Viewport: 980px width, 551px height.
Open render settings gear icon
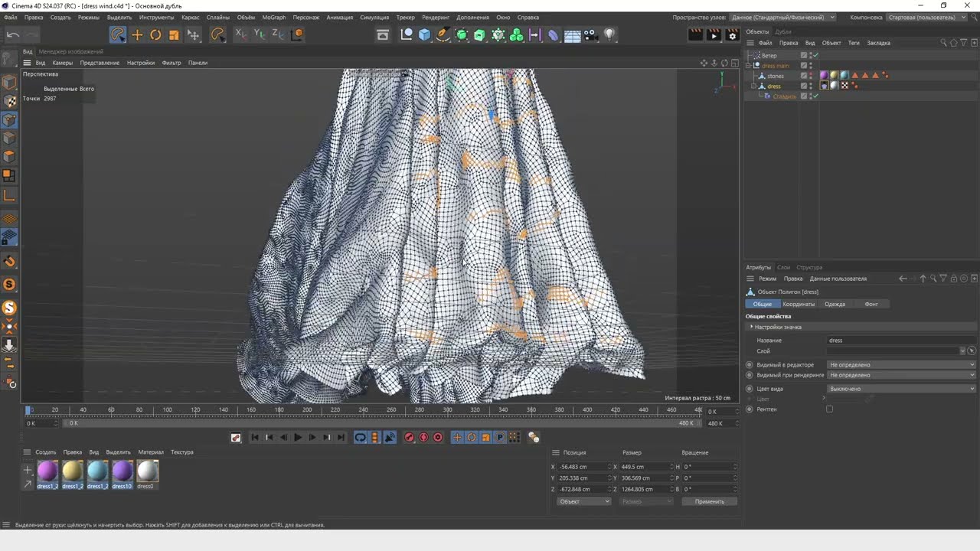[732, 35]
